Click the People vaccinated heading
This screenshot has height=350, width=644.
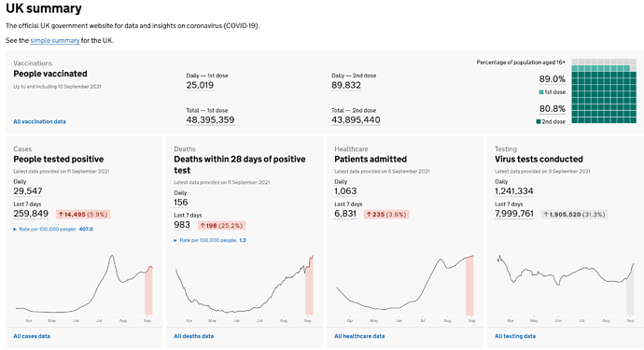coord(50,74)
